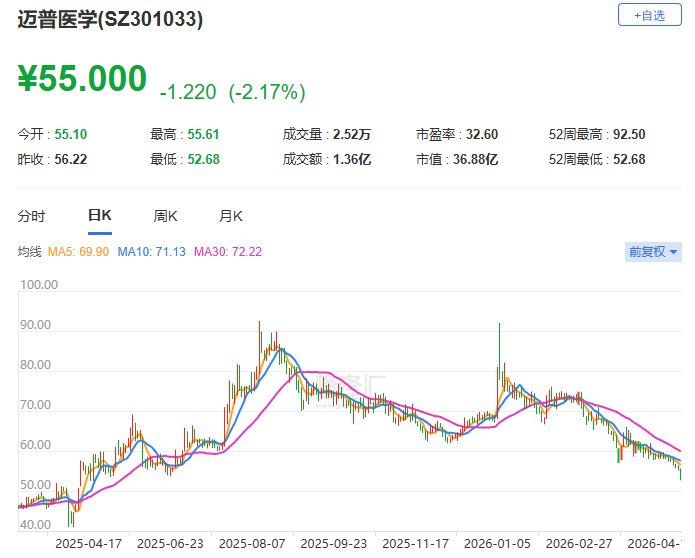The height and width of the screenshot is (558, 695).
Task: Open the 月K monthly chart tab
Action: point(230,216)
